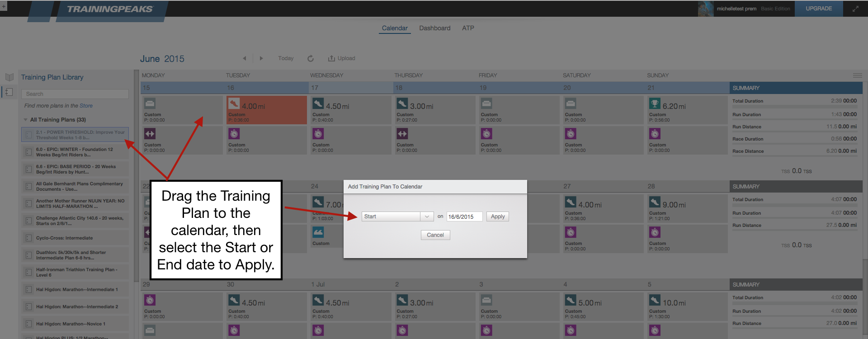Select Duathlon: 5k/30k/5k and Shorter plan
The height and width of the screenshot is (339, 868).
tap(75, 255)
